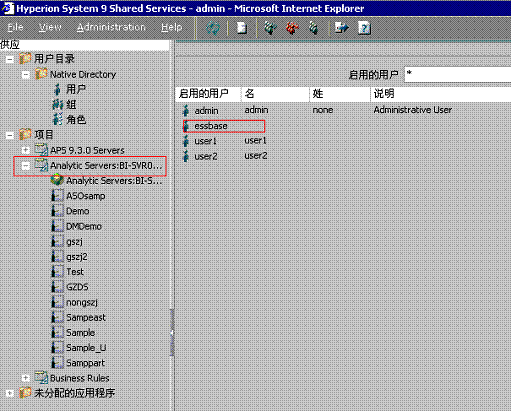Select the 用户 person icon in tree
512x412 pixels.
tap(57, 89)
